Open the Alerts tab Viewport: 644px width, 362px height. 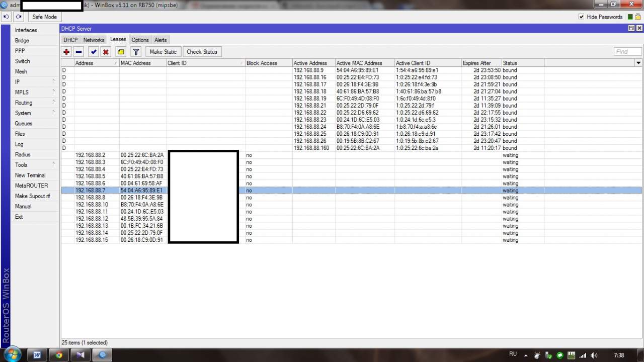click(x=160, y=40)
